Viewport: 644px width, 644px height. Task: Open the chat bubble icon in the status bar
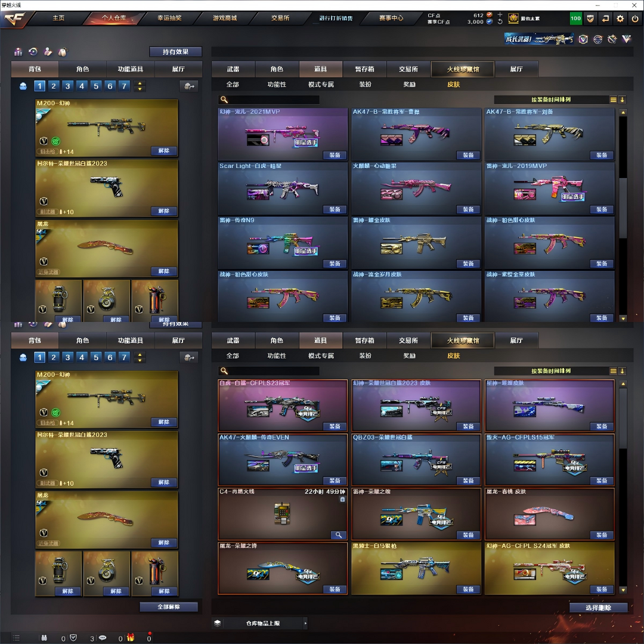coord(103,638)
